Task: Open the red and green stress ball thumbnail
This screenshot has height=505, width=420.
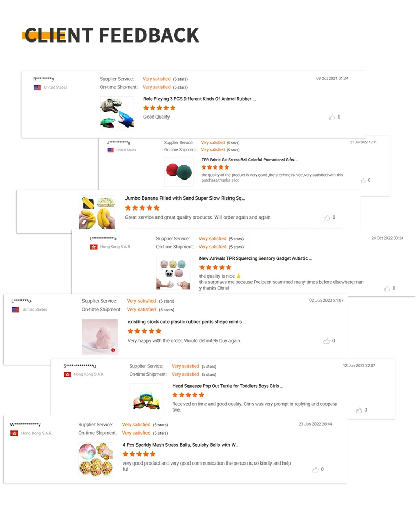Action: tap(179, 172)
